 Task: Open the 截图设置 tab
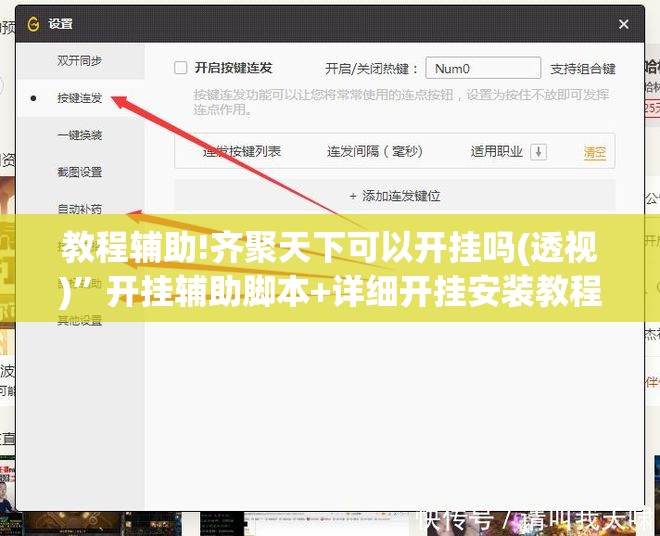[80, 172]
